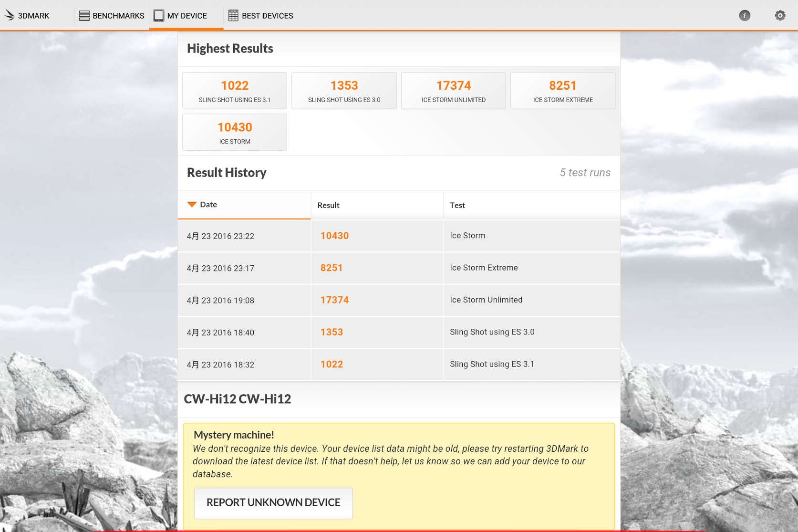Open the Best Devices tab

260,15
